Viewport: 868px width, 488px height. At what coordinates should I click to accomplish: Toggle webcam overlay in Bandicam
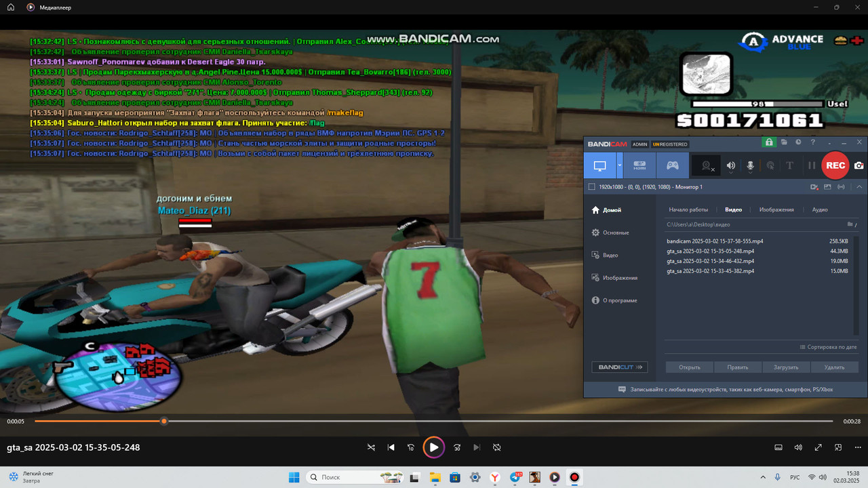pyautogui.click(x=708, y=165)
